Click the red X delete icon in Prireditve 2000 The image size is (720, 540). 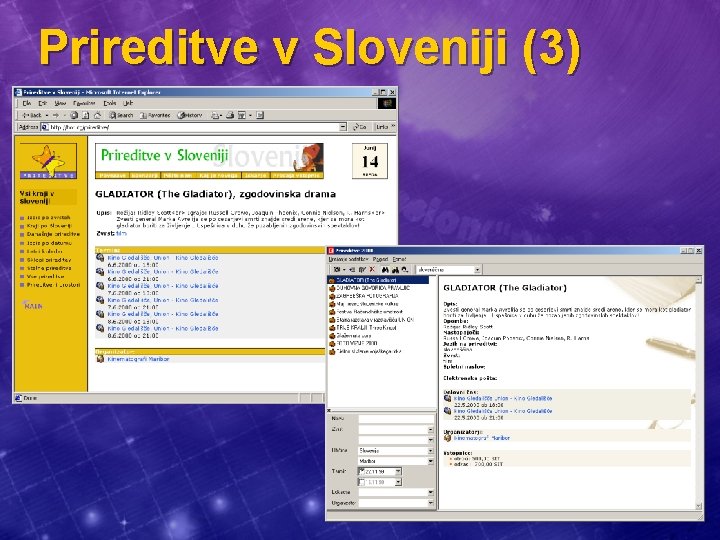pos(372,270)
